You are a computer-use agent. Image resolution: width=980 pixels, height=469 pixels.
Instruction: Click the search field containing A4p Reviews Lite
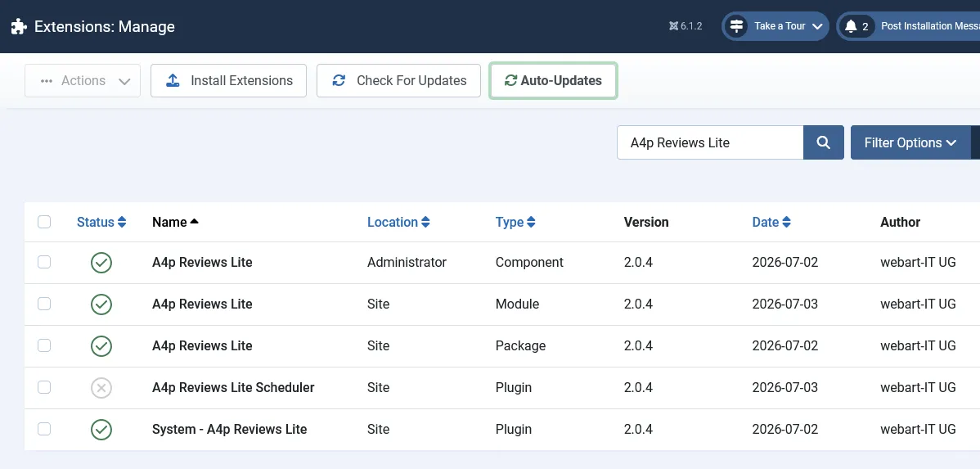(x=710, y=142)
